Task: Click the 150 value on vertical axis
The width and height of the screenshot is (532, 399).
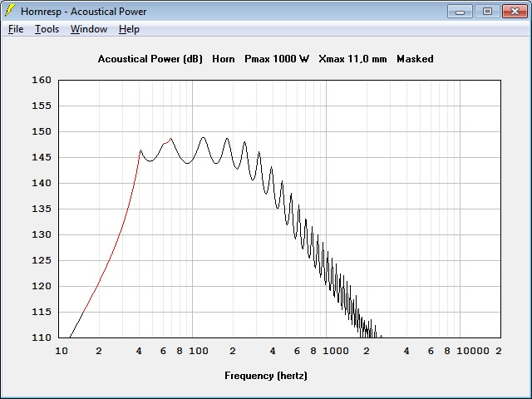Action: click(x=42, y=131)
